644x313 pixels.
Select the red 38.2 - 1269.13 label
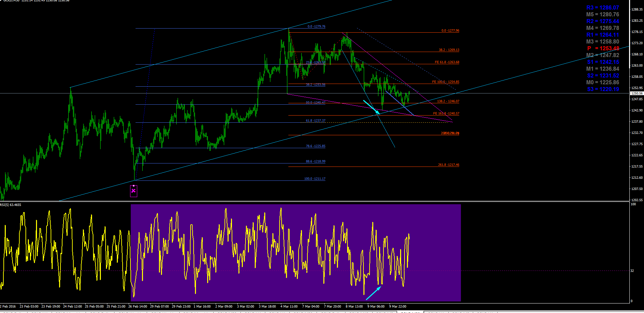click(449, 50)
